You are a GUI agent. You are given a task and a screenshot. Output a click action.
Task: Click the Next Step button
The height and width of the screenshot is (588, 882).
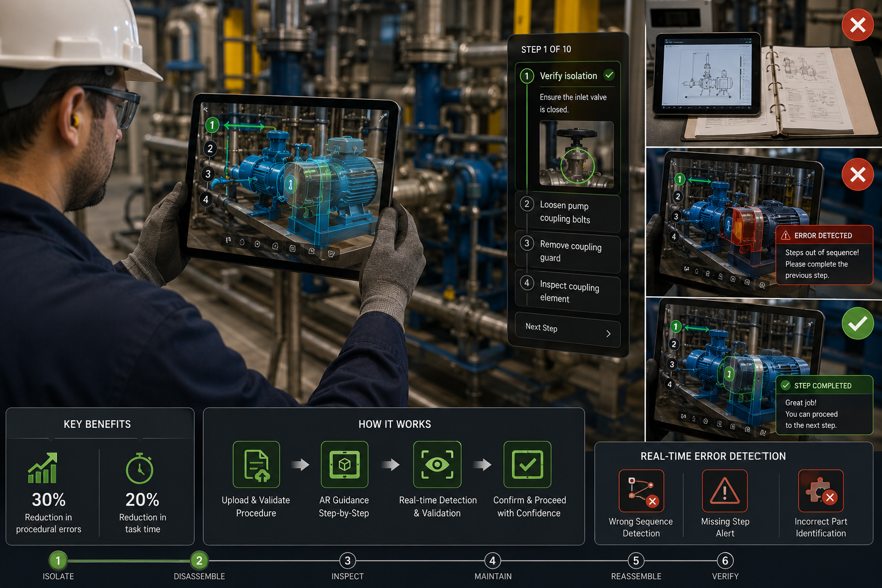point(567,330)
